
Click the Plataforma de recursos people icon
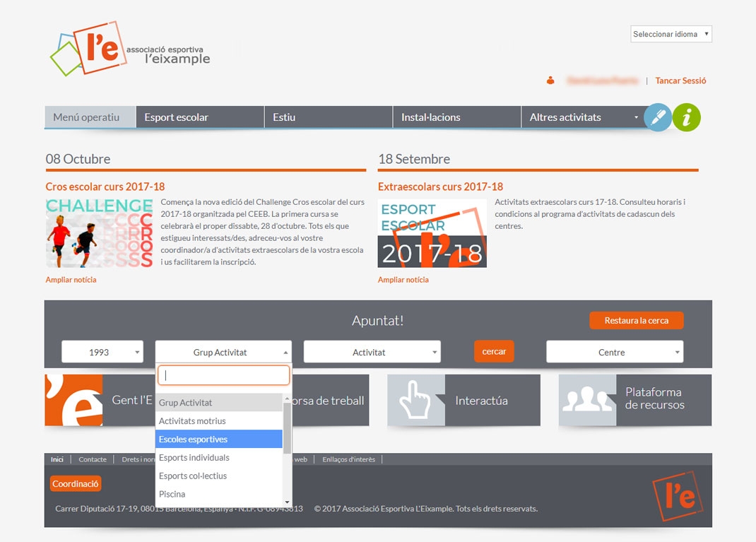[587, 400]
